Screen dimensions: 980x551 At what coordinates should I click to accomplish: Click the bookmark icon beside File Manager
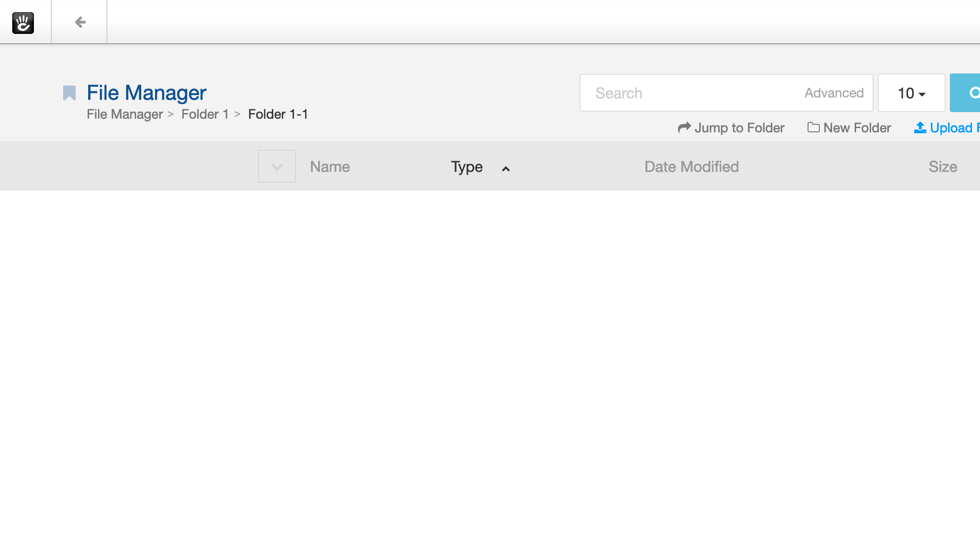(x=69, y=93)
